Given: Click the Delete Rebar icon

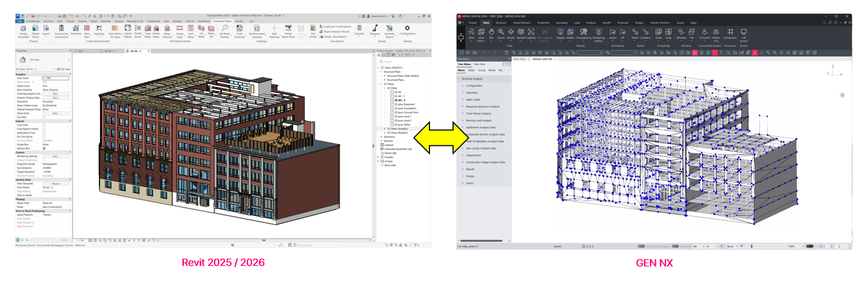Looking at the screenshot, I should pyautogui.click(x=156, y=31).
